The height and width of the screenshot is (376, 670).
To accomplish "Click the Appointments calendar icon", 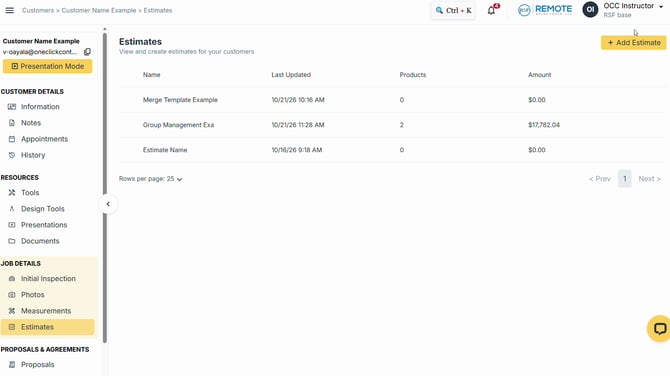I will (x=12, y=139).
